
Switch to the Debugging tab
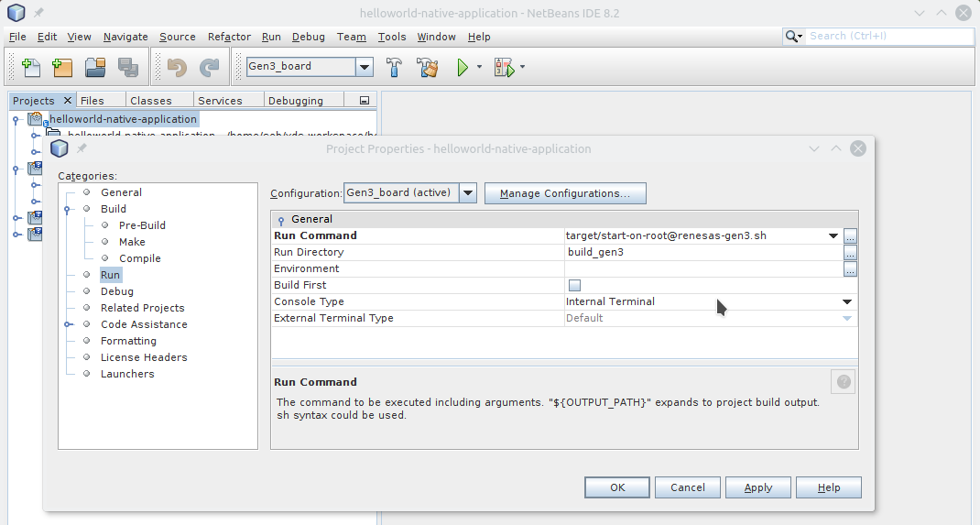303,101
